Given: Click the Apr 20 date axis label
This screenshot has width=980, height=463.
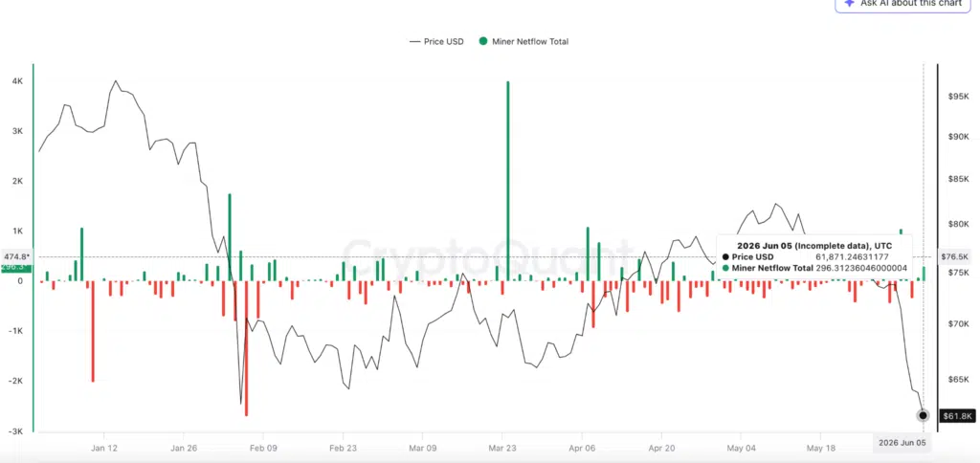Looking at the screenshot, I should pyautogui.click(x=662, y=448).
